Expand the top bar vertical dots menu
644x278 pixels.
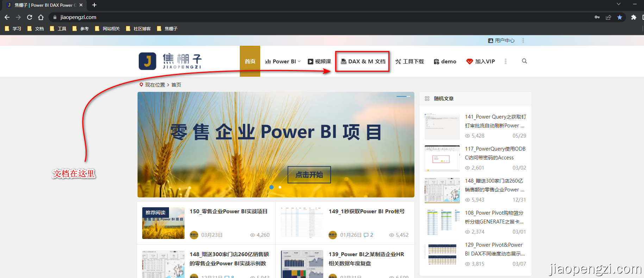pos(523,40)
